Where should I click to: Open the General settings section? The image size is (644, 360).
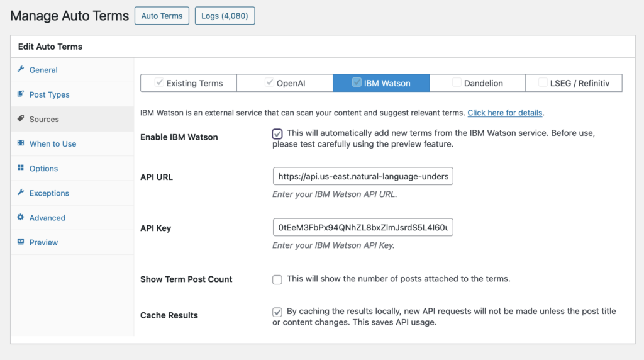tap(72, 70)
